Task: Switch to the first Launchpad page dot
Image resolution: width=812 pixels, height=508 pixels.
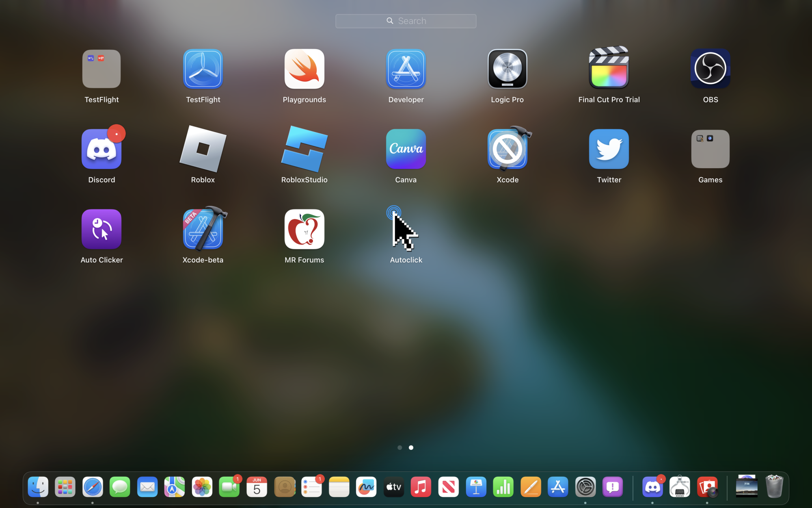Action: click(400, 447)
